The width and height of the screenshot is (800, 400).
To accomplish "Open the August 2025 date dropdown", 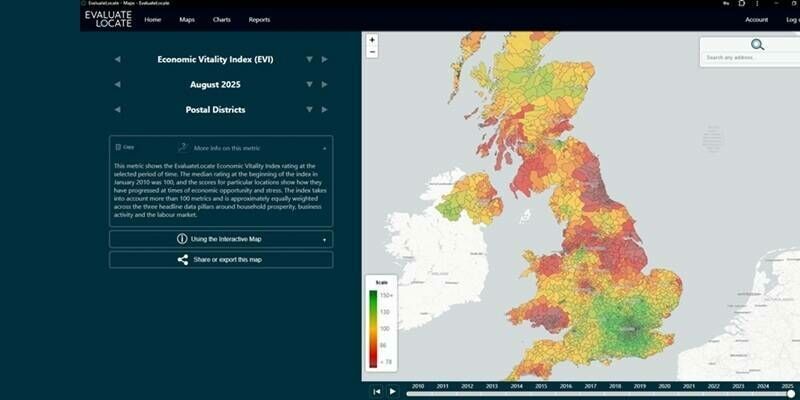I will tap(309, 85).
